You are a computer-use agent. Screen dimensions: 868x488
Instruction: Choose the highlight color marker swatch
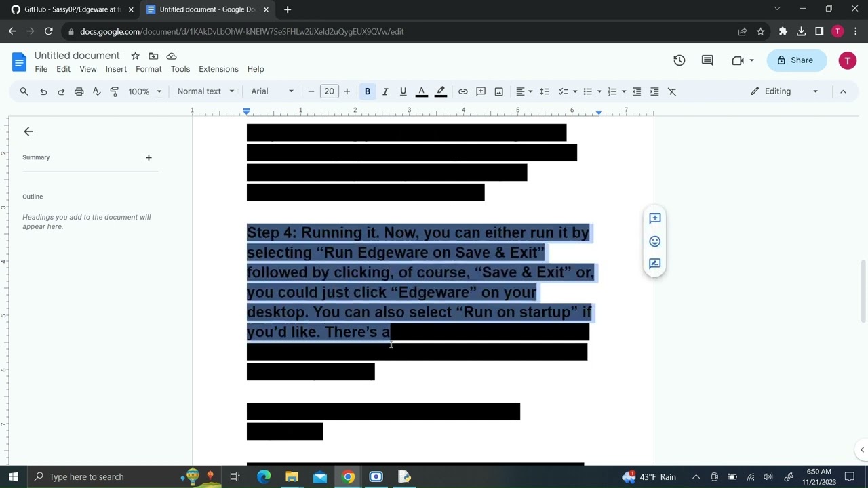point(441,91)
